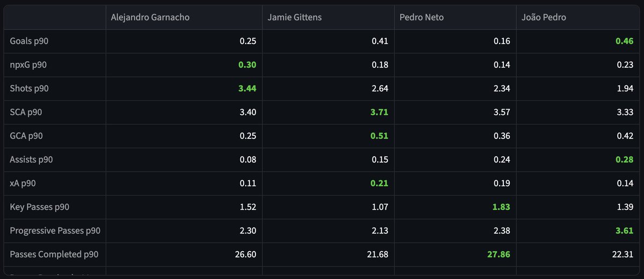Click Gittens' Key Passes value 1.07
Viewport: 644px width, 279px height.
pos(379,207)
